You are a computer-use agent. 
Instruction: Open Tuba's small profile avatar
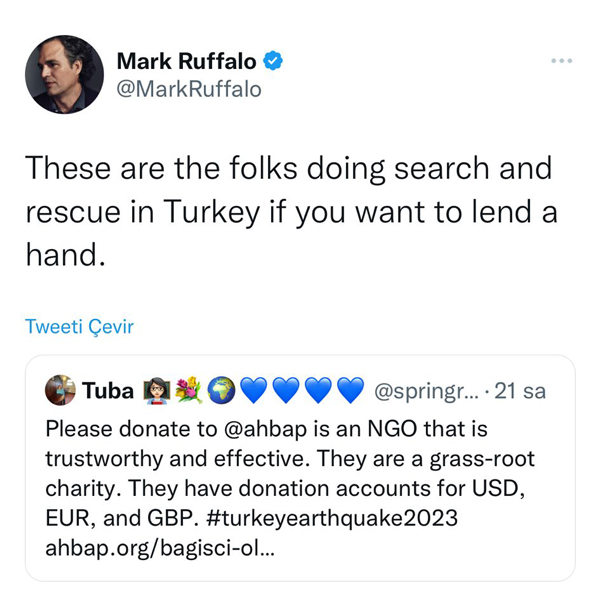pyautogui.click(x=60, y=390)
